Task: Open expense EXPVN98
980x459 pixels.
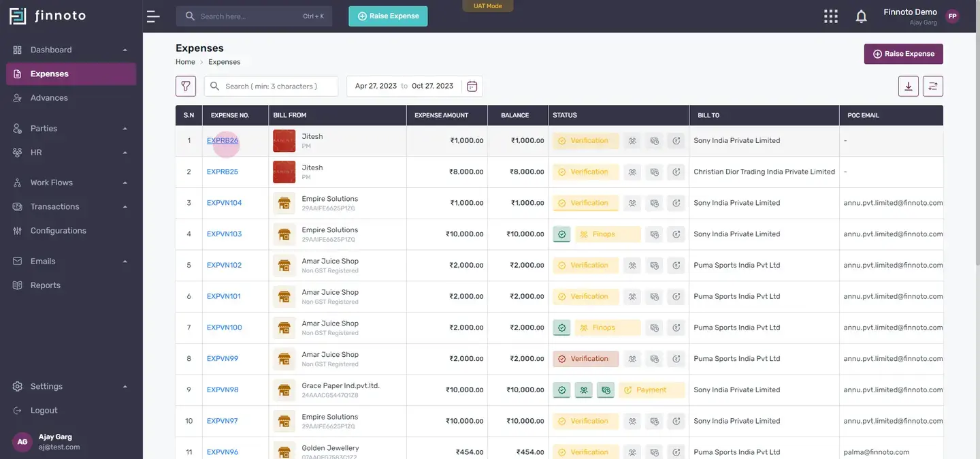Action: pyautogui.click(x=223, y=390)
